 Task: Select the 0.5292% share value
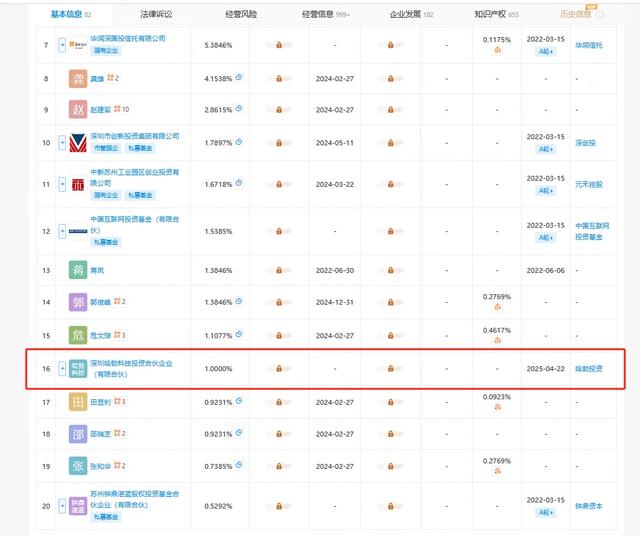pos(218,506)
